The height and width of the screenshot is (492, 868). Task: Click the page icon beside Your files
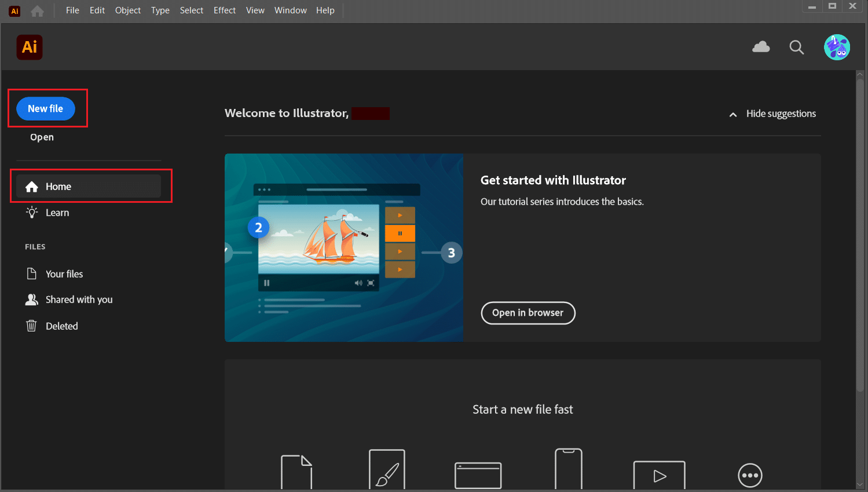pos(32,274)
